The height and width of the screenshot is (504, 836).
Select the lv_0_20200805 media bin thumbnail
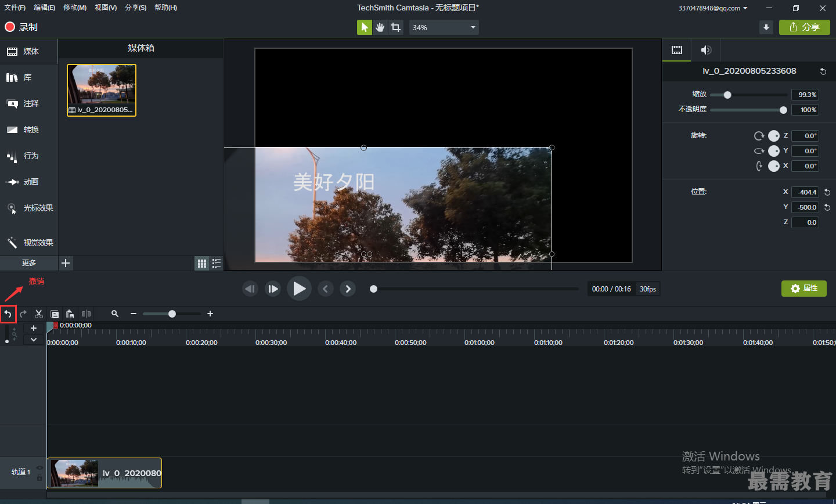(x=102, y=90)
